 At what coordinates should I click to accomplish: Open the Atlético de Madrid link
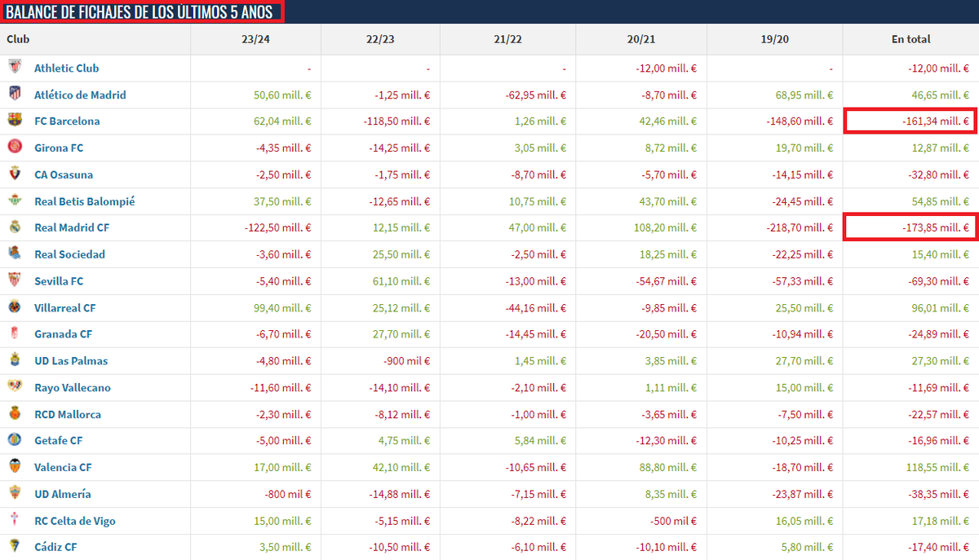click(x=80, y=95)
